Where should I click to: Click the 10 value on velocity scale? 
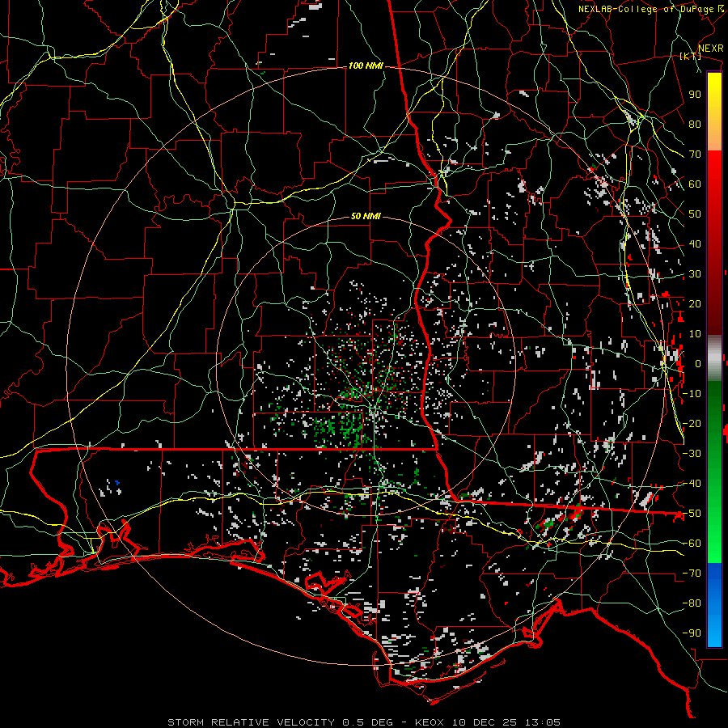[695, 334]
